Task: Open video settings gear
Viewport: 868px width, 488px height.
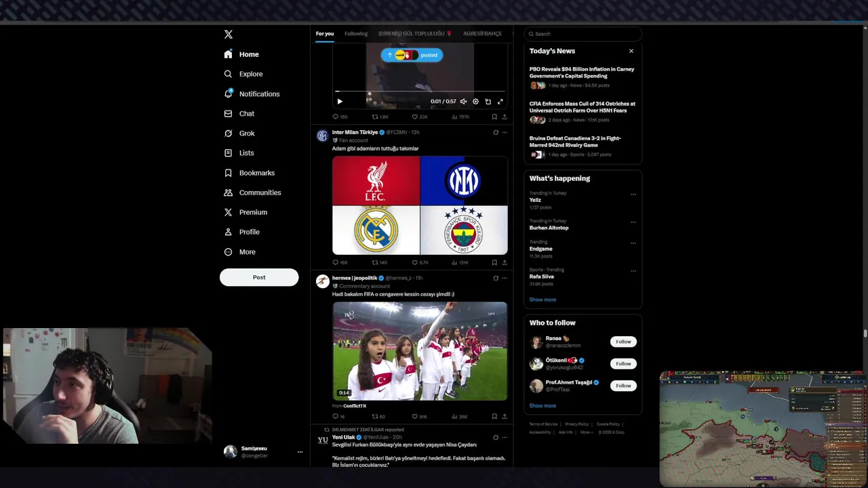Action: click(475, 102)
